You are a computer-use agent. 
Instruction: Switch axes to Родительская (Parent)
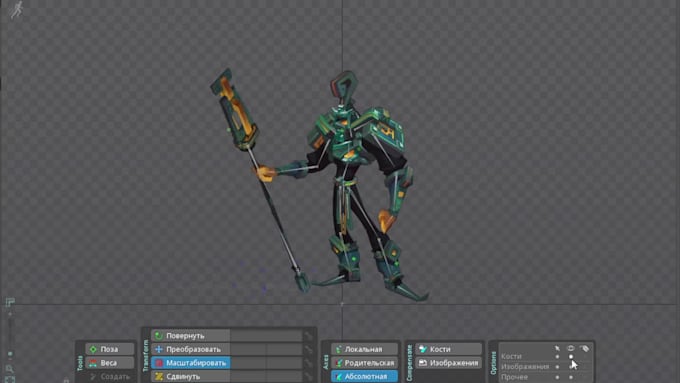coord(365,363)
